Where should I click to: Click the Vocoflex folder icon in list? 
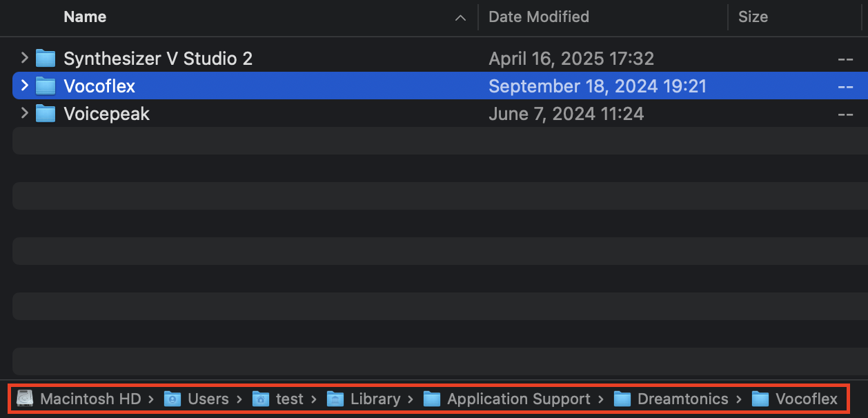tap(46, 86)
